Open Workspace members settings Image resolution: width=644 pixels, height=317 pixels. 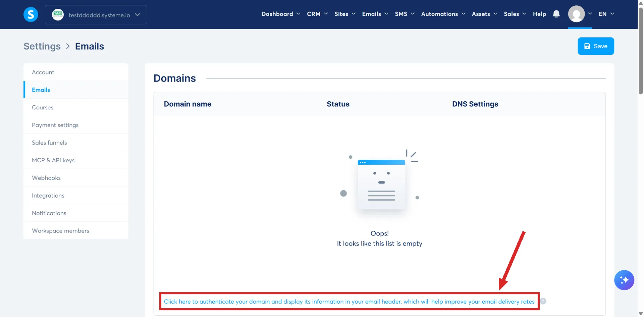point(76,230)
